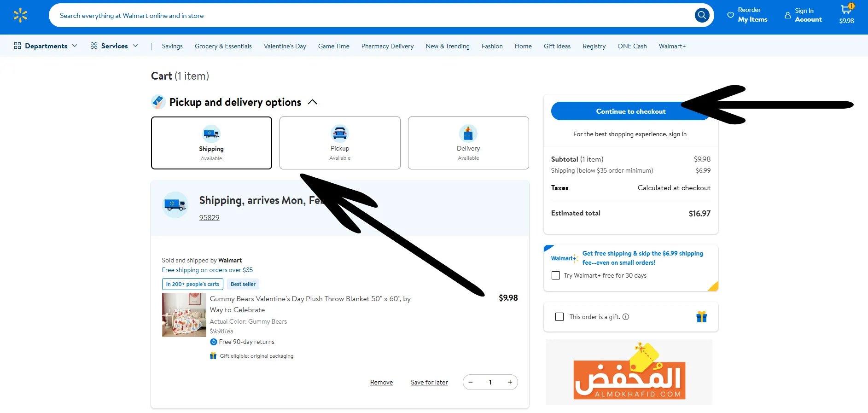Viewport: 868px width, 413px height.
Task: Click Save for later link
Action: pos(429,382)
